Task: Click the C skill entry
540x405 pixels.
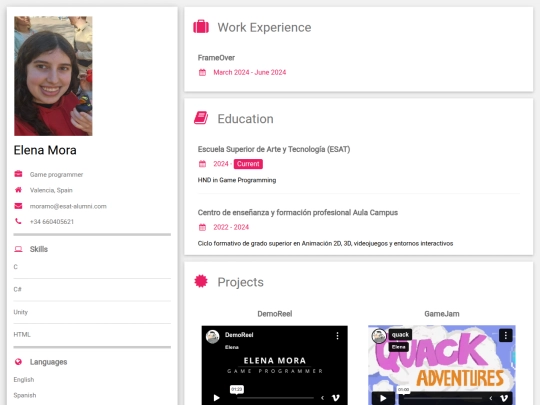Action: (x=15, y=267)
